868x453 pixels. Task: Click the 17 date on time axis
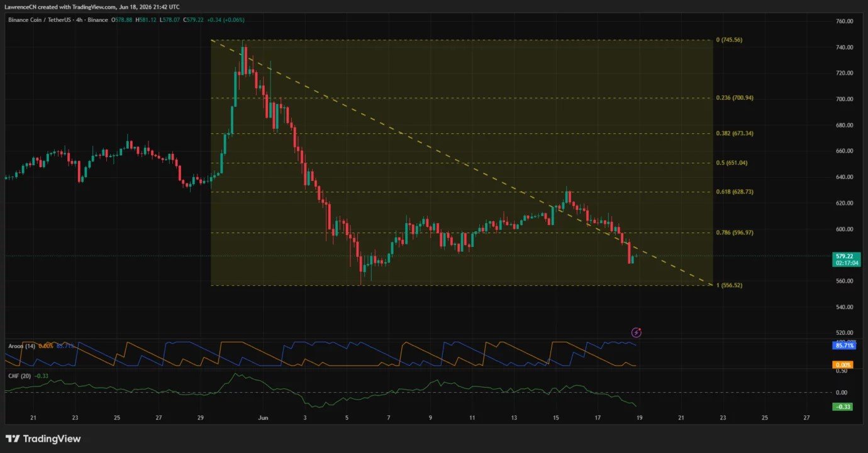click(x=598, y=418)
